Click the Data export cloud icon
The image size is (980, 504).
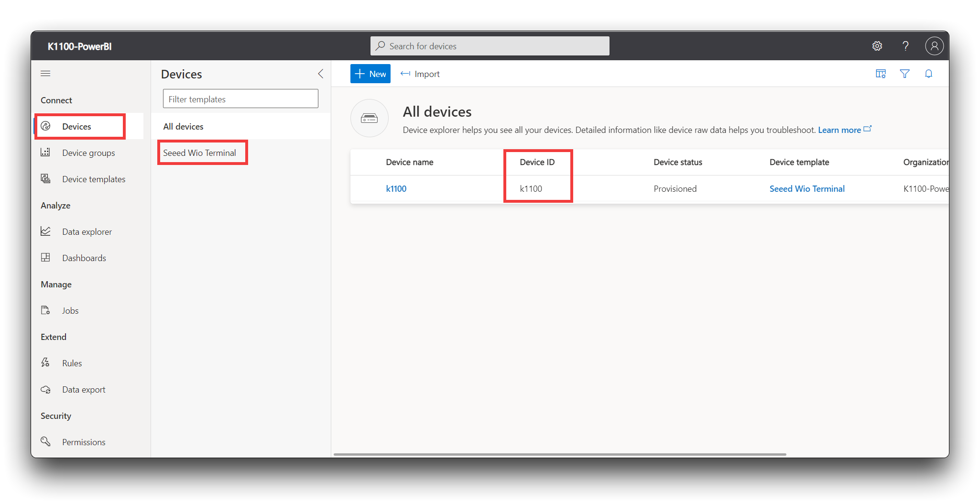46,389
